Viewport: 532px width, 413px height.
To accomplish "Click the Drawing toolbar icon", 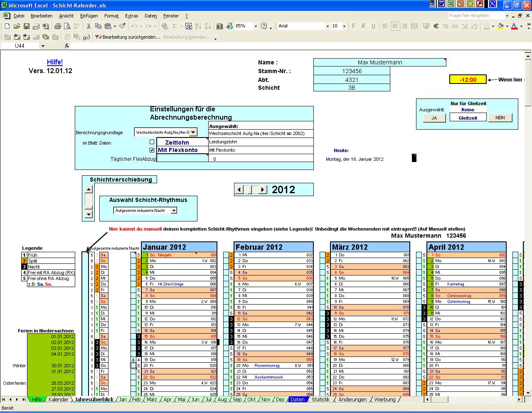I will point(229,26).
